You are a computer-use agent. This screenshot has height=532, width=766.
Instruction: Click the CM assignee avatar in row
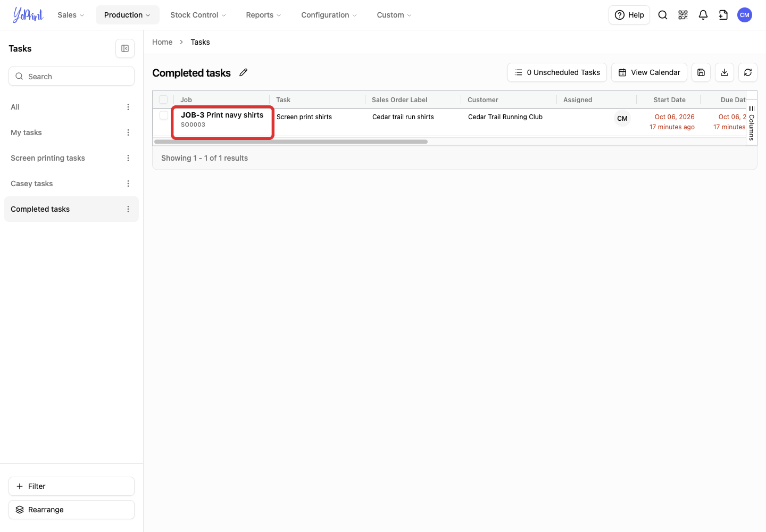[x=622, y=119]
